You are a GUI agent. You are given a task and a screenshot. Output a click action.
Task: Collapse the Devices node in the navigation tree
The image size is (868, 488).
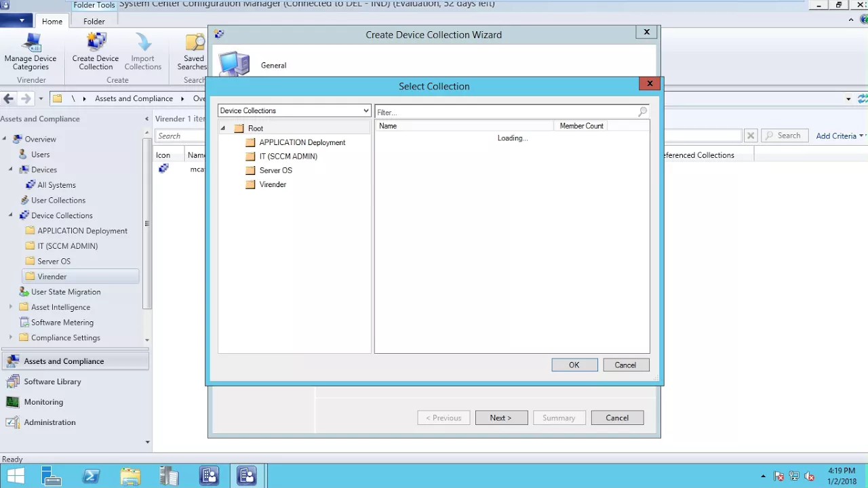pos(10,169)
